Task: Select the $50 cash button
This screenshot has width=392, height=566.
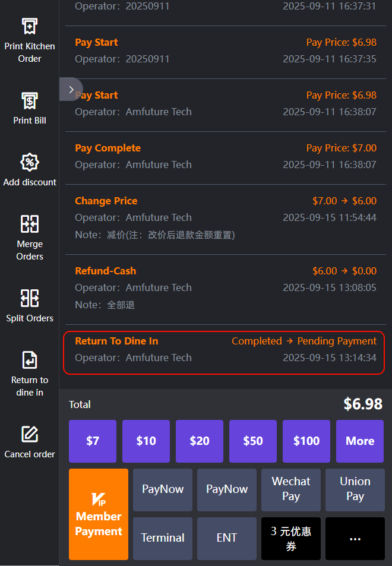Action: pyautogui.click(x=253, y=441)
